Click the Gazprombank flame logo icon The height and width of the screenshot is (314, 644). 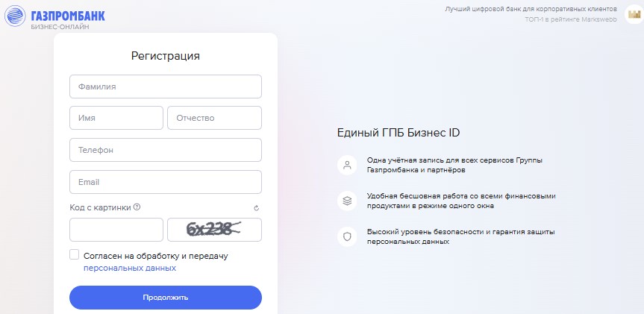tap(14, 16)
